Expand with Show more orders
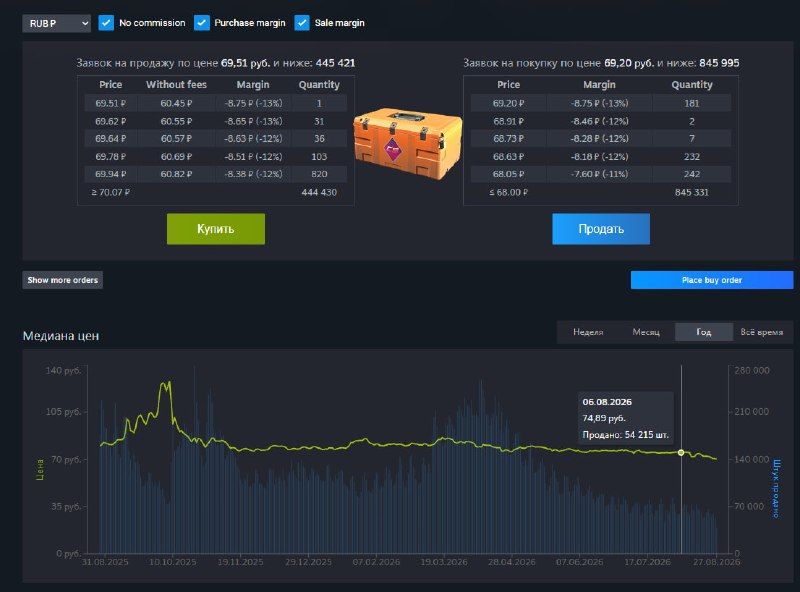Screen dimensions: 800x592 pos(62,280)
